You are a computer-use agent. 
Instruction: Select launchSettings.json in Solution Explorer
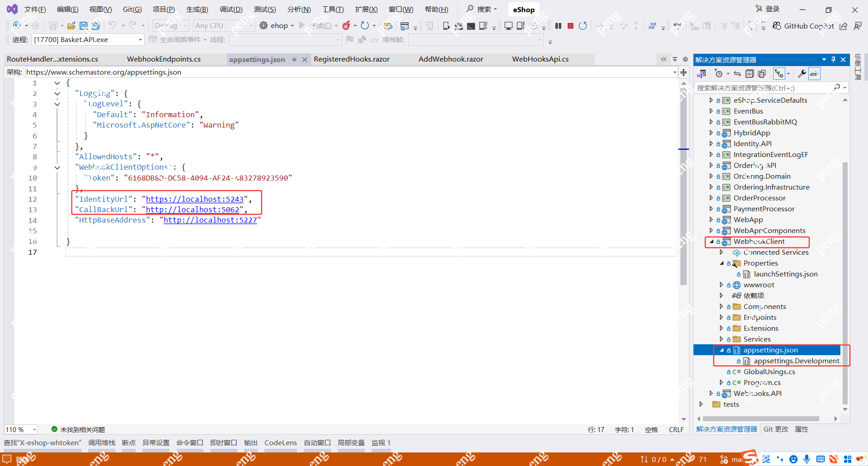(x=786, y=274)
